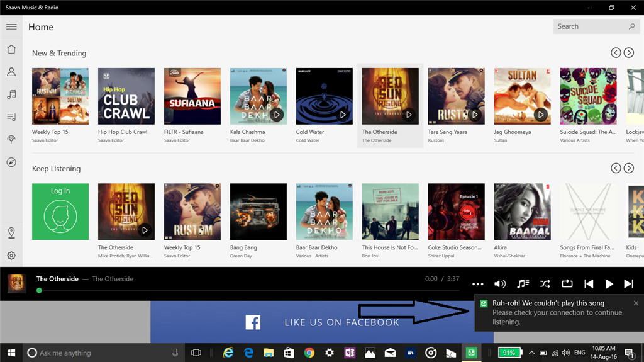Image resolution: width=644 pixels, height=362 pixels.
Task: Open Songs From Final Fantasy cover
Action: click(588, 212)
